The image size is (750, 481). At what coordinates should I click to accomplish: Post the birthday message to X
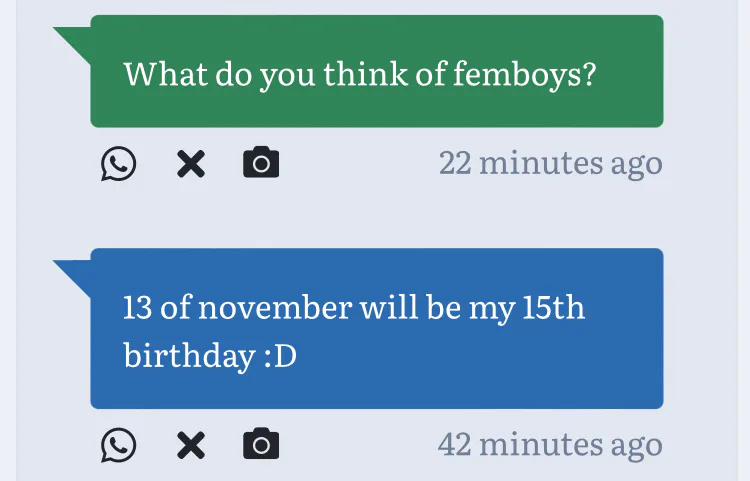click(190, 445)
